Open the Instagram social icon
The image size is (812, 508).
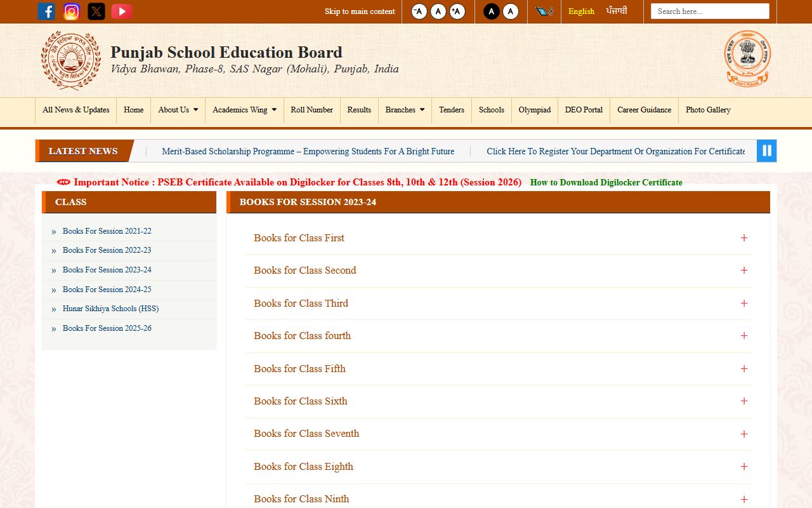pyautogui.click(x=72, y=11)
